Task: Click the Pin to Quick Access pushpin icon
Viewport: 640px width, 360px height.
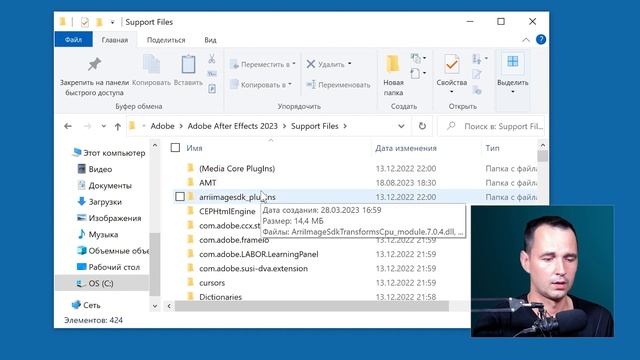Action: [94, 64]
